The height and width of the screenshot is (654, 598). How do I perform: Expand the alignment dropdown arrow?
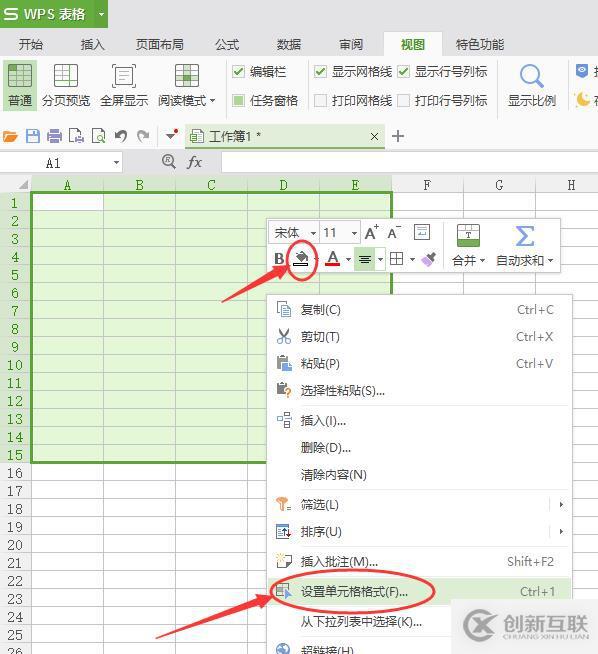click(x=380, y=259)
